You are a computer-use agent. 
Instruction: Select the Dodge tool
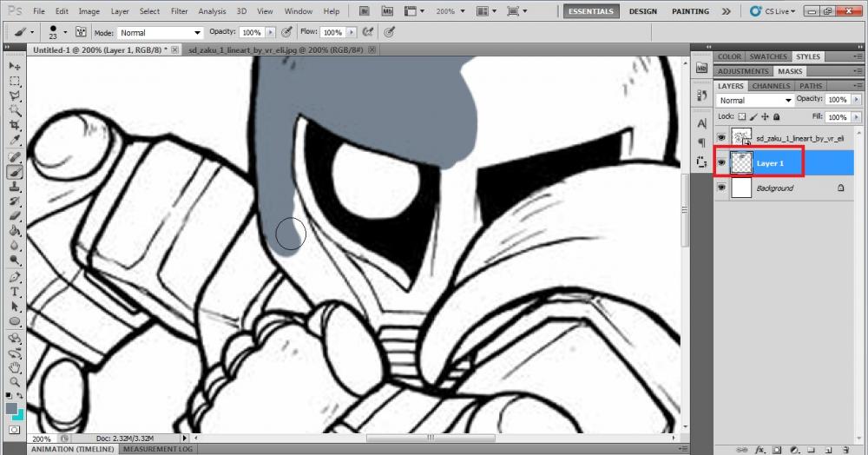point(15,260)
